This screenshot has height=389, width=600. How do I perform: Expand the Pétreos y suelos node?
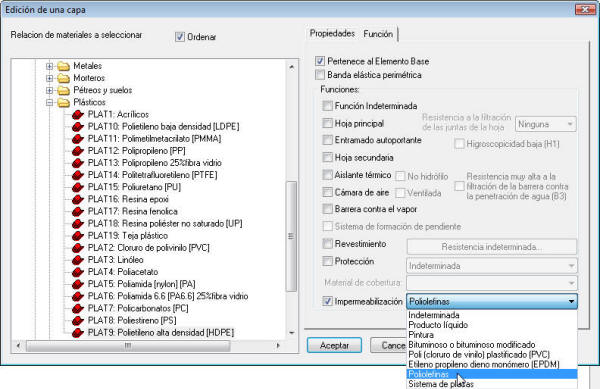click(x=49, y=91)
